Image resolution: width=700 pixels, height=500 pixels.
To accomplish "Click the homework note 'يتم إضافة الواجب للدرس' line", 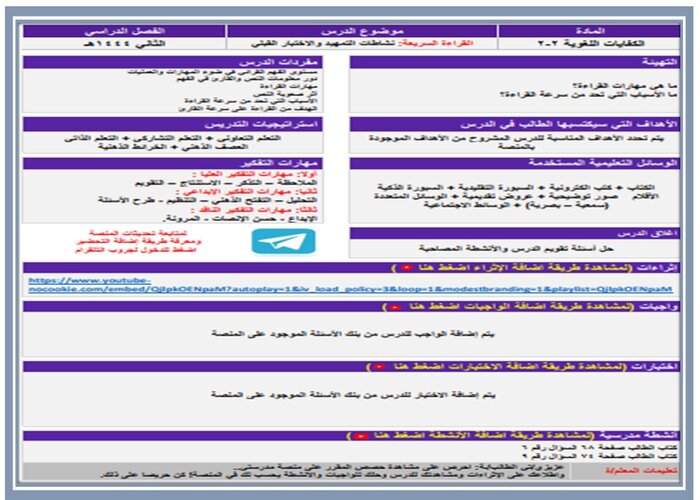I will tap(353, 334).
